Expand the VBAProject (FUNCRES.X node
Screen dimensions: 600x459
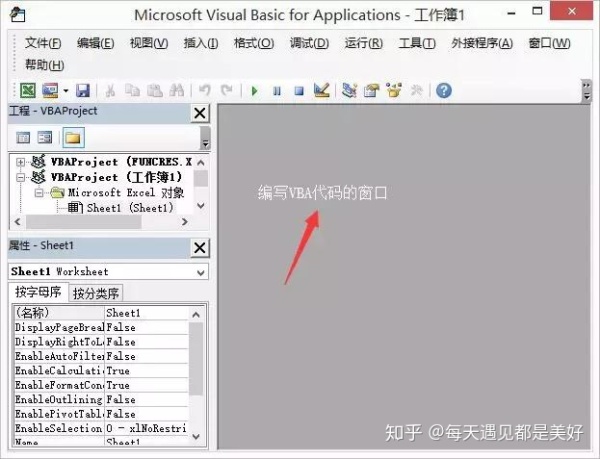coord(20,162)
